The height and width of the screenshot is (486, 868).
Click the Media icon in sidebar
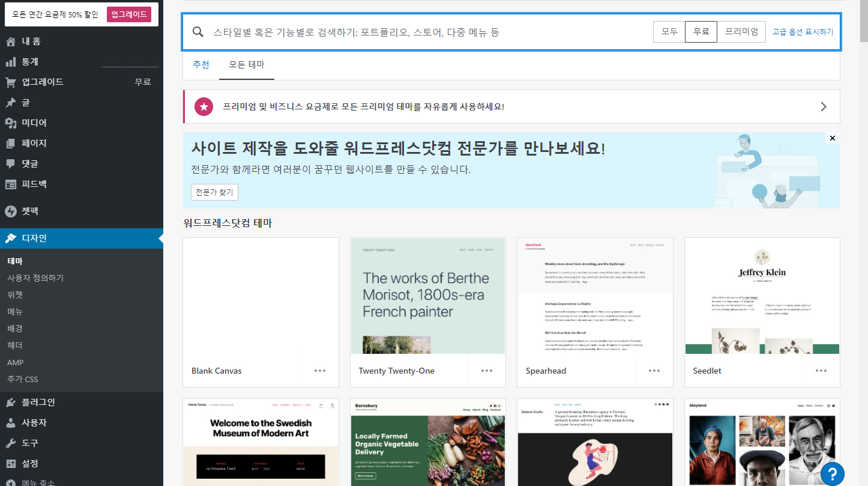click(x=11, y=123)
